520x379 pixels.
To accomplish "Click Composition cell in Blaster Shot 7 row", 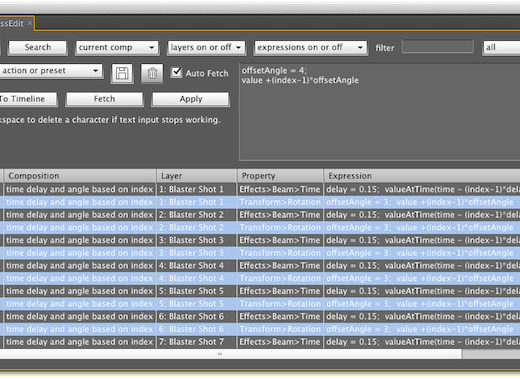I will (80, 342).
